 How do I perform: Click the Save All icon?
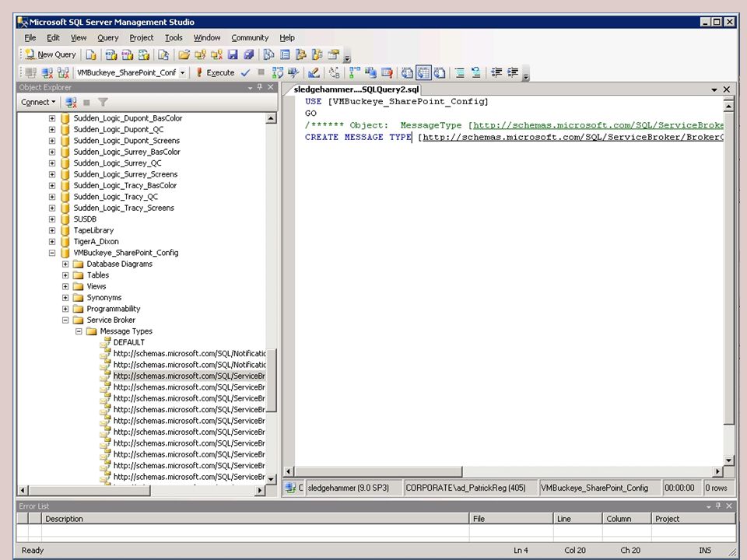(249, 54)
